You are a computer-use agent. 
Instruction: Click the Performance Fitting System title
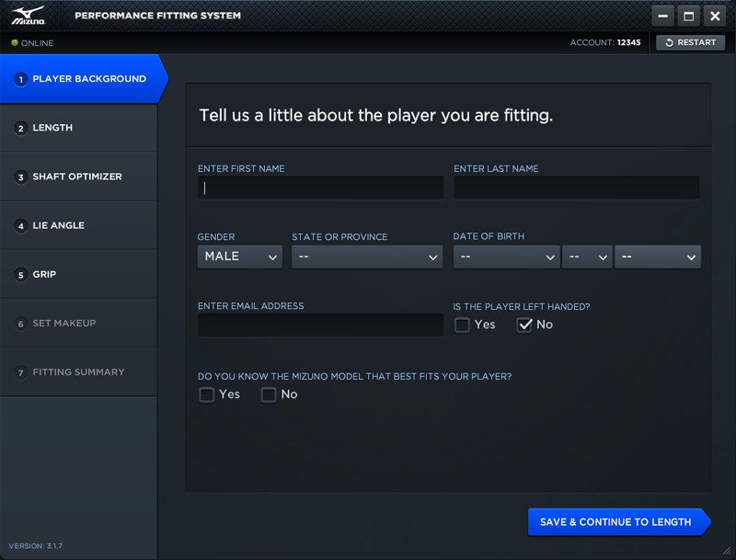tap(157, 16)
